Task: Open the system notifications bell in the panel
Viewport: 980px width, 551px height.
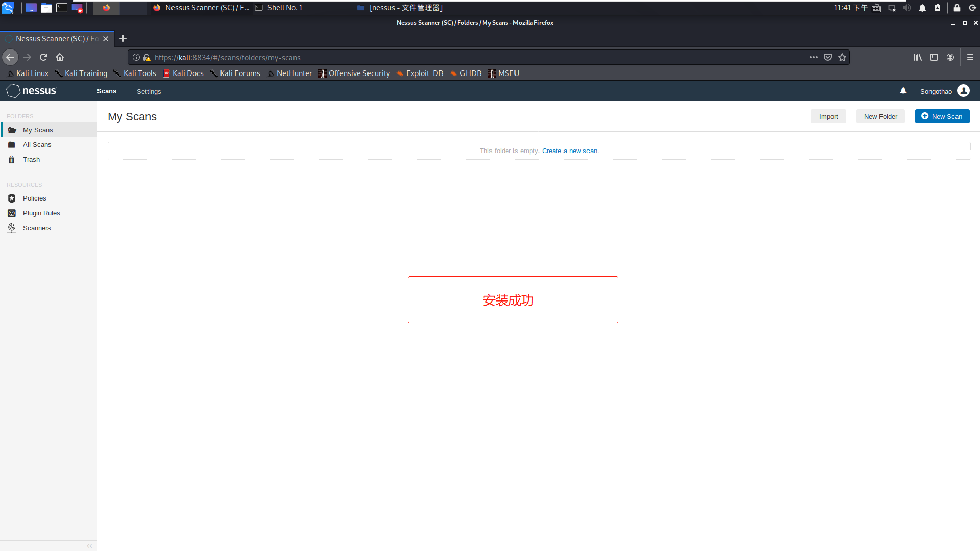Action: click(x=922, y=8)
